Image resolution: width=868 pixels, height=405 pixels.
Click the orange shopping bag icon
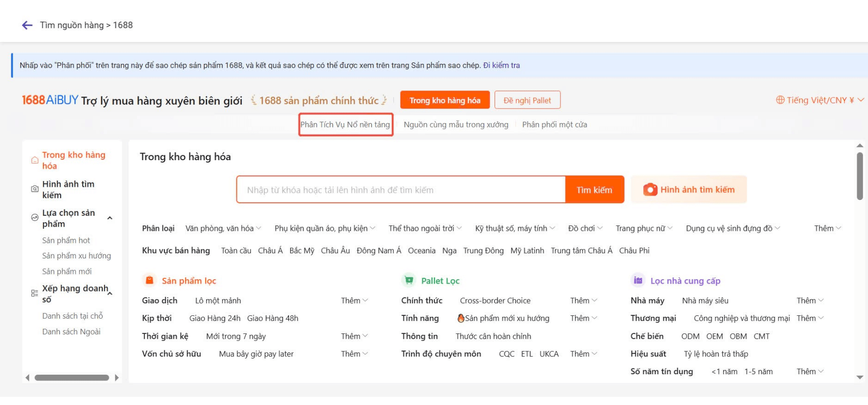tap(149, 281)
